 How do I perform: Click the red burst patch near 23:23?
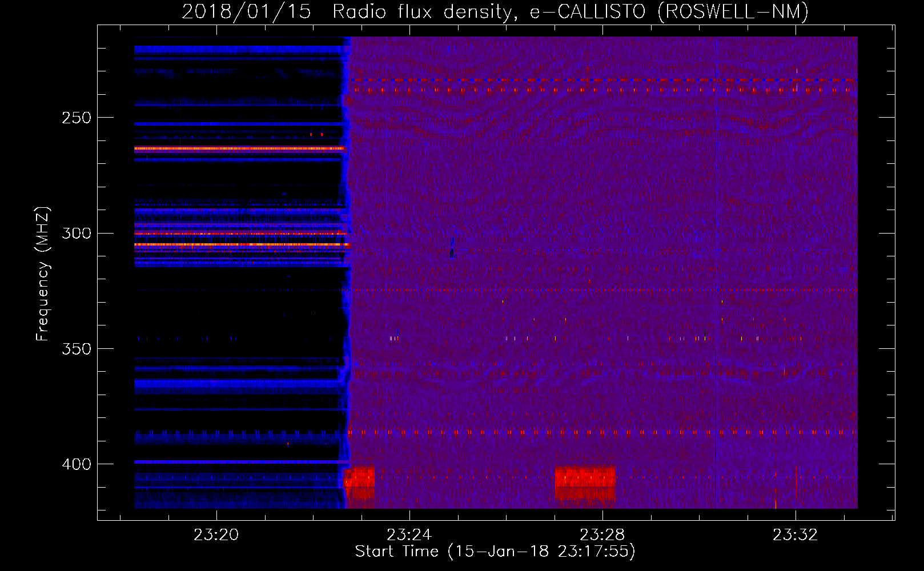click(359, 483)
